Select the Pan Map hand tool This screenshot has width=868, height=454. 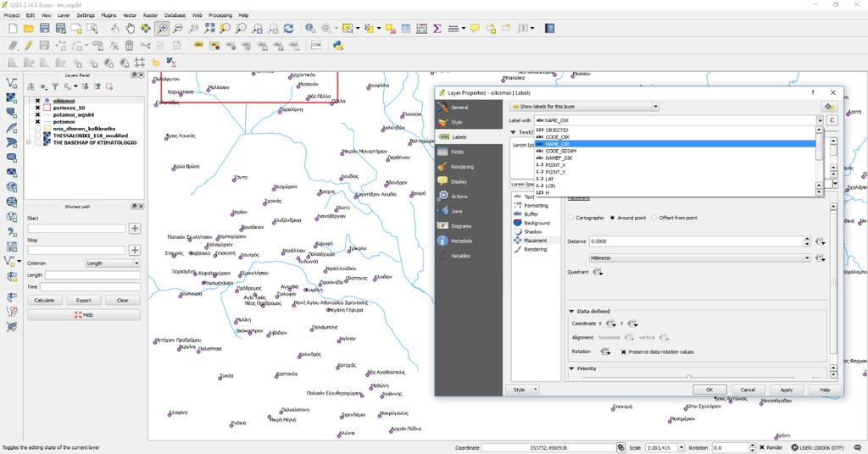click(130, 28)
